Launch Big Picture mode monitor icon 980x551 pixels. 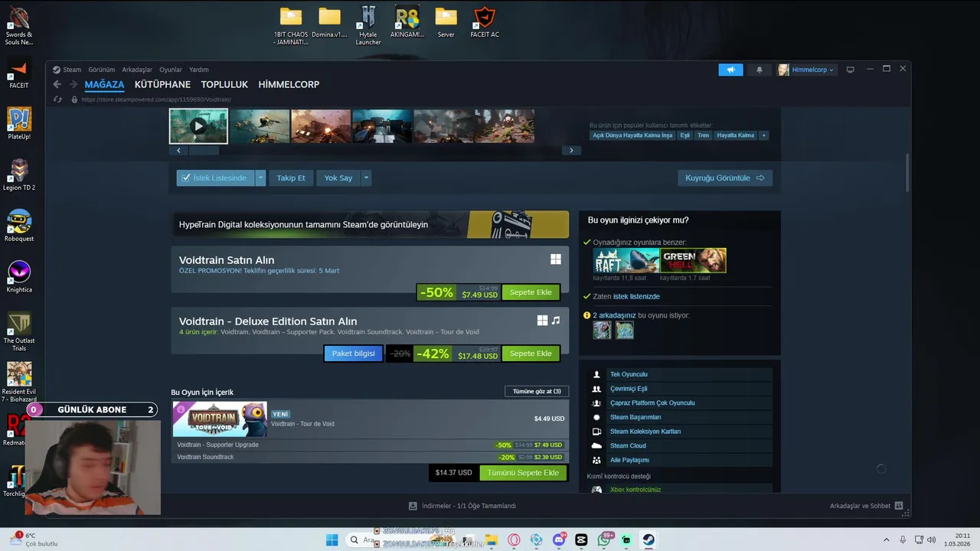click(x=850, y=70)
